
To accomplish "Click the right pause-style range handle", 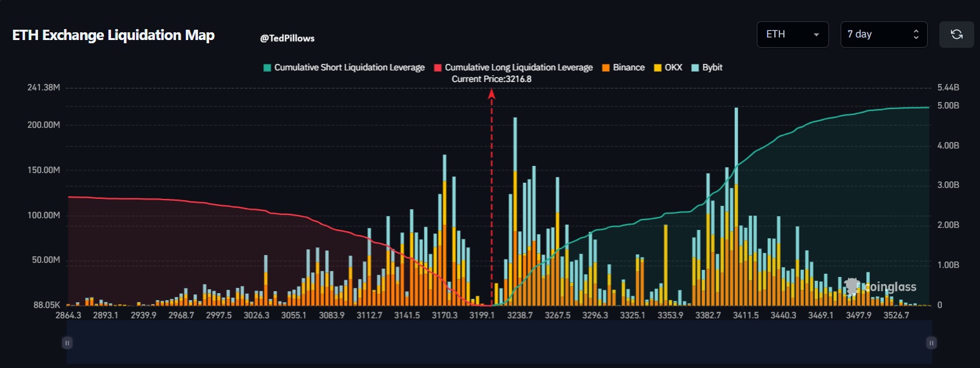I will (930, 343).
